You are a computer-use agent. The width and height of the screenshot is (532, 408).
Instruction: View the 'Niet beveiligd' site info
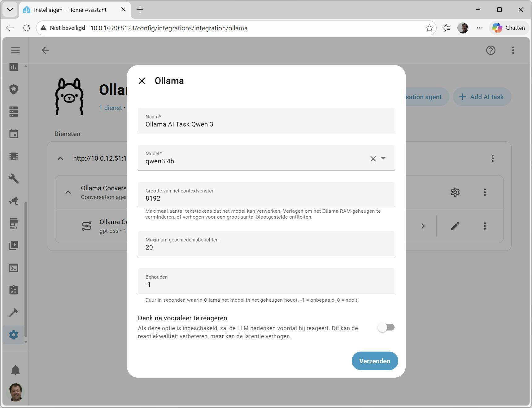63,28
